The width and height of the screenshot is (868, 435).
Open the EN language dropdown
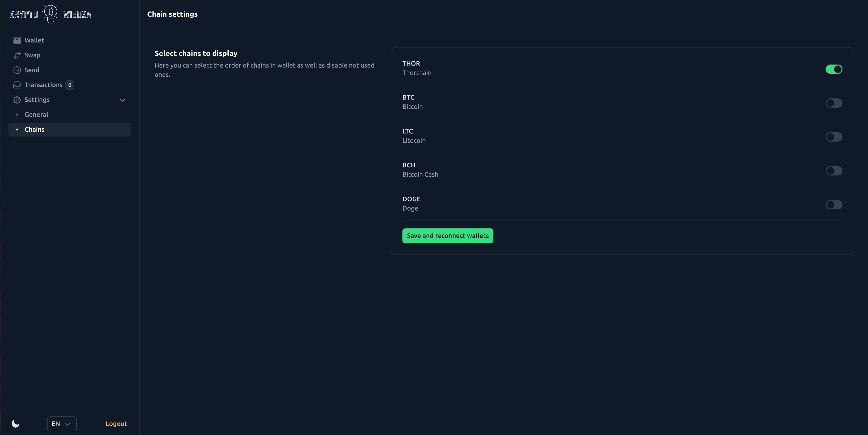(x=62, y=424)
